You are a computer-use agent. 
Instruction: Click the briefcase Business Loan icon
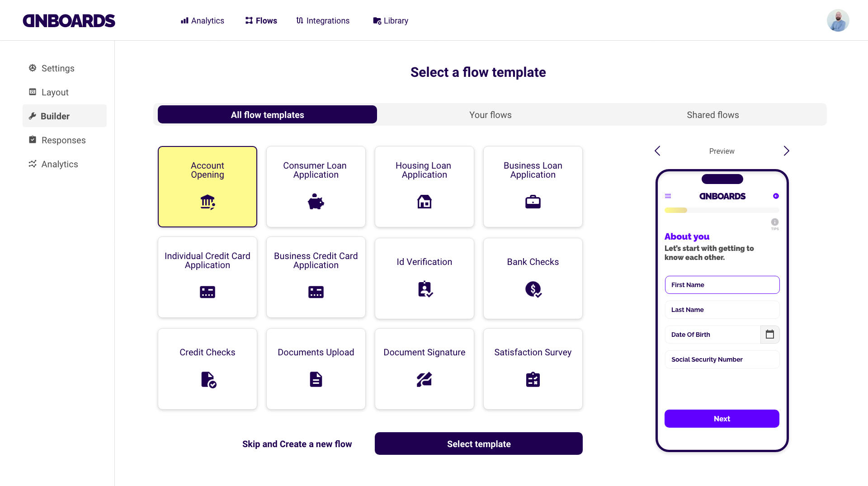coord(533,202)
